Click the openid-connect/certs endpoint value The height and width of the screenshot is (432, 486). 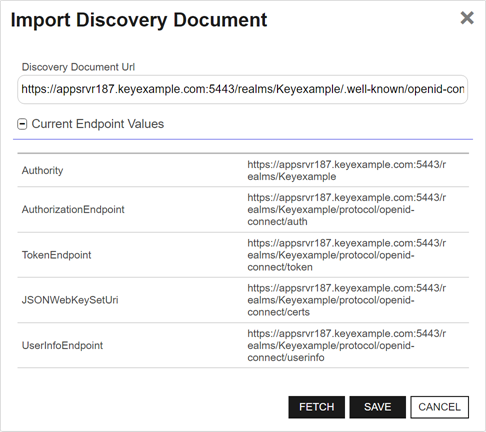pos(347,300)
